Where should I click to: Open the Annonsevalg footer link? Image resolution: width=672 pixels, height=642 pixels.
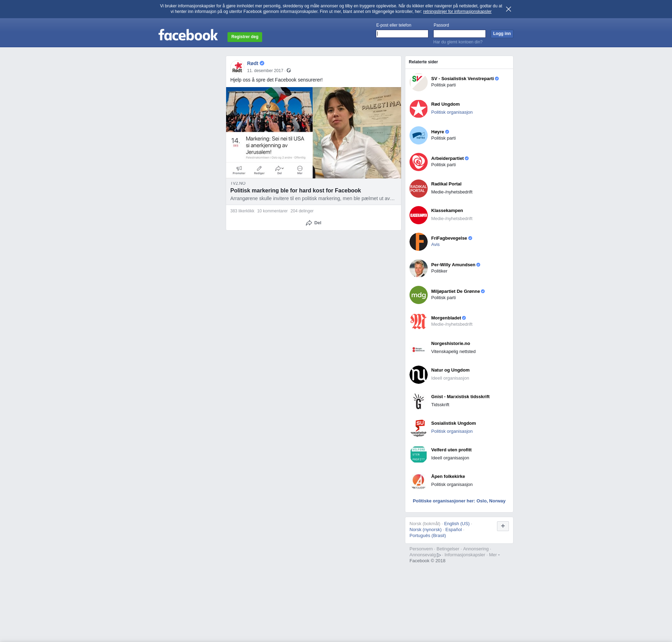[425, 555]
